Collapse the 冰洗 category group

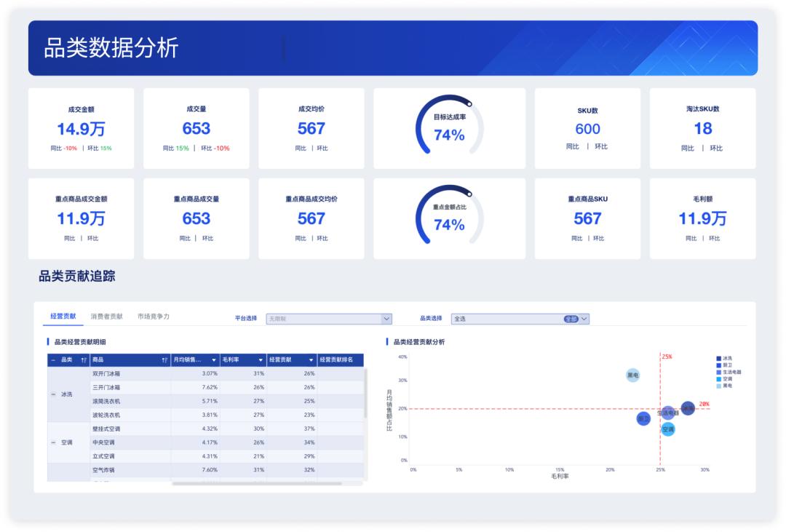click(x=53, y=394)
